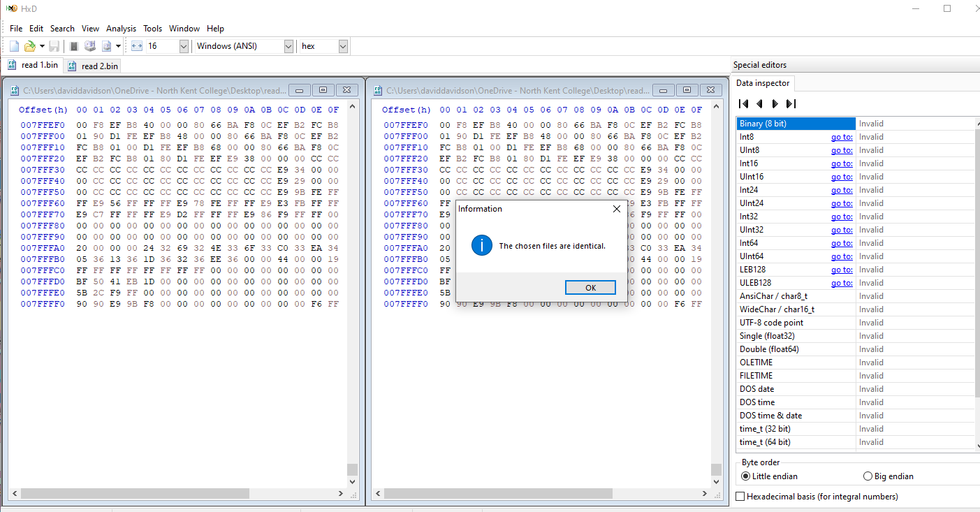Expand the hex offset base dropdown
980x512 pixels.
[343, 46]
